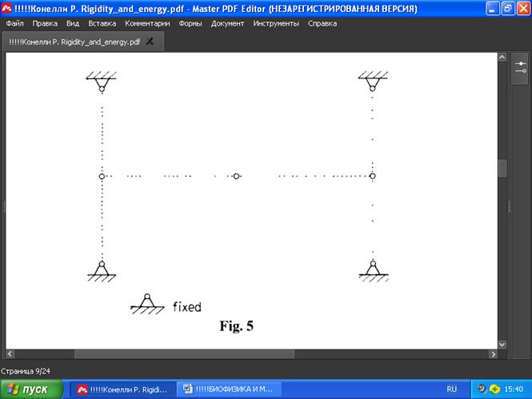The width and height of the screenshot is (532, 399).
Task: Open the Формы menu
Action: pos(190,23)
